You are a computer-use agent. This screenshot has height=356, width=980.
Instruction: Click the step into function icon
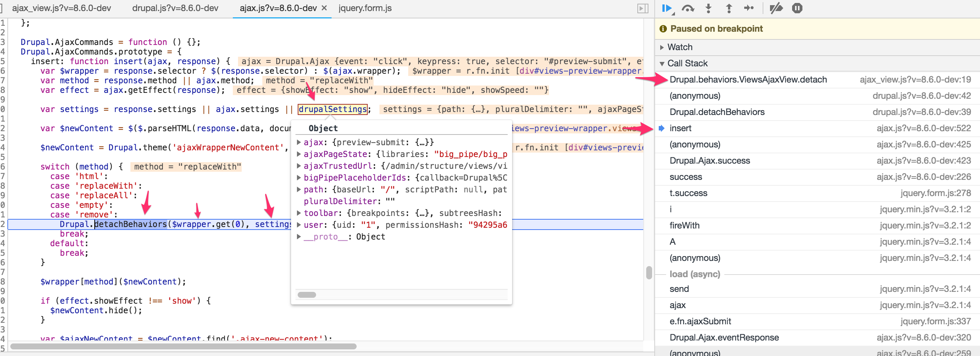point(708,8)
